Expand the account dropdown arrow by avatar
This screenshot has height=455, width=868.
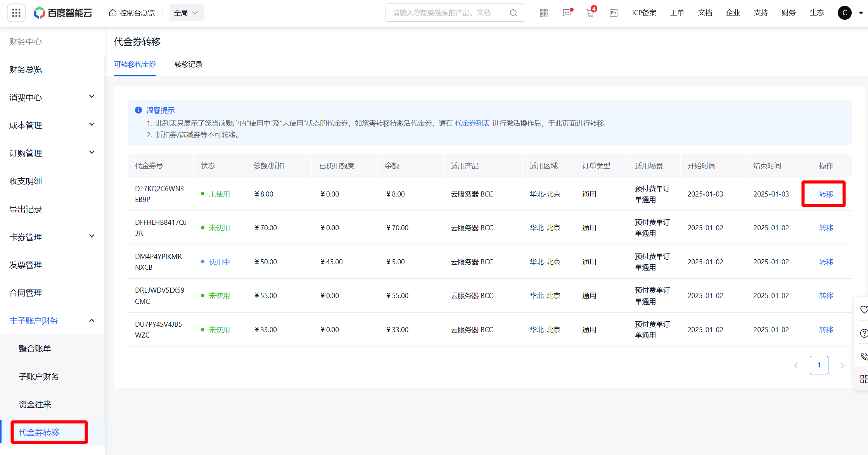861,13
